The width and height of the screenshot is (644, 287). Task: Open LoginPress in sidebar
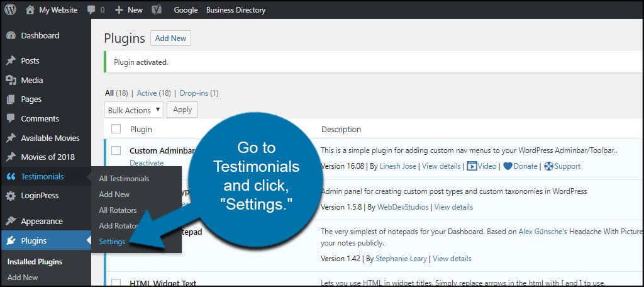40,196
